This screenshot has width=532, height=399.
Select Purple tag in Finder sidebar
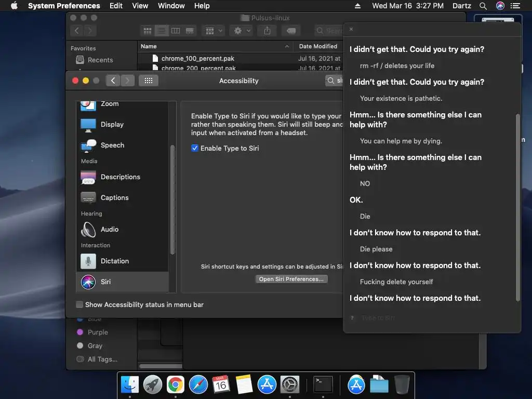click(98, 332)
